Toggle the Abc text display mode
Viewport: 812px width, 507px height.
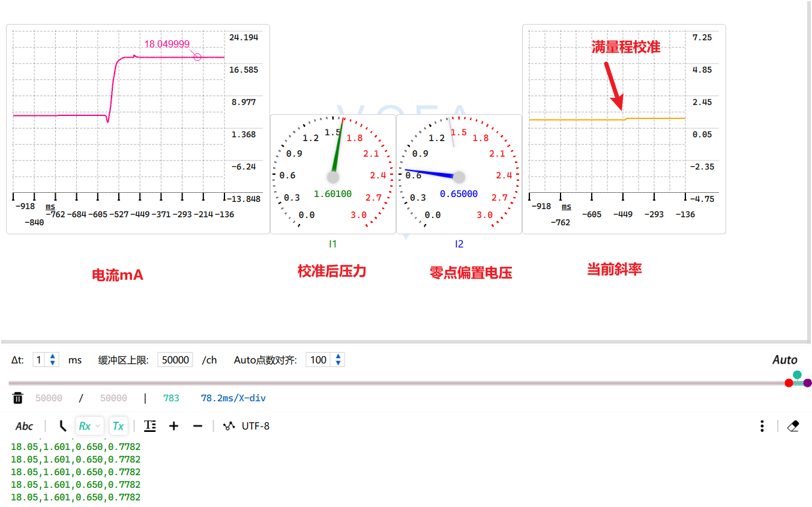(24, 426)
